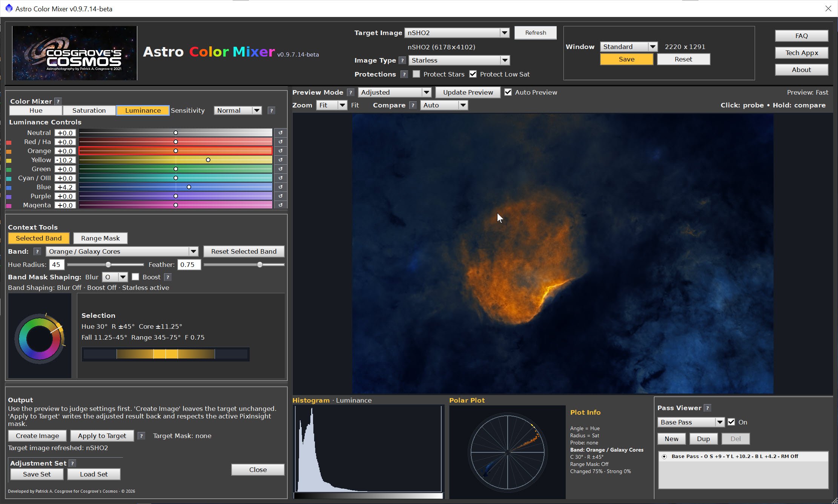Open help for Image Type

[x=402, y=60]
